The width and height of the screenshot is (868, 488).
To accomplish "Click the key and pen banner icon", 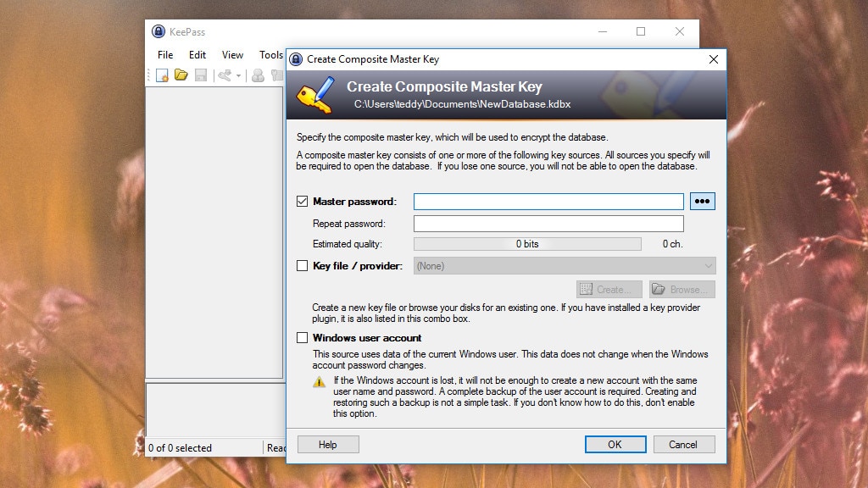I will click(316, 95).
